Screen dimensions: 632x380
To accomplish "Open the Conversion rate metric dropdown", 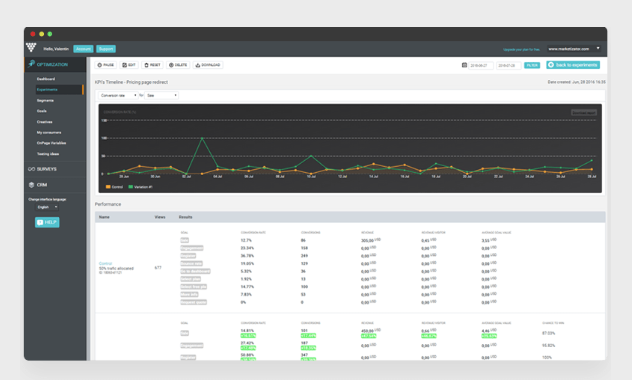I will click(x=118, y=96).
